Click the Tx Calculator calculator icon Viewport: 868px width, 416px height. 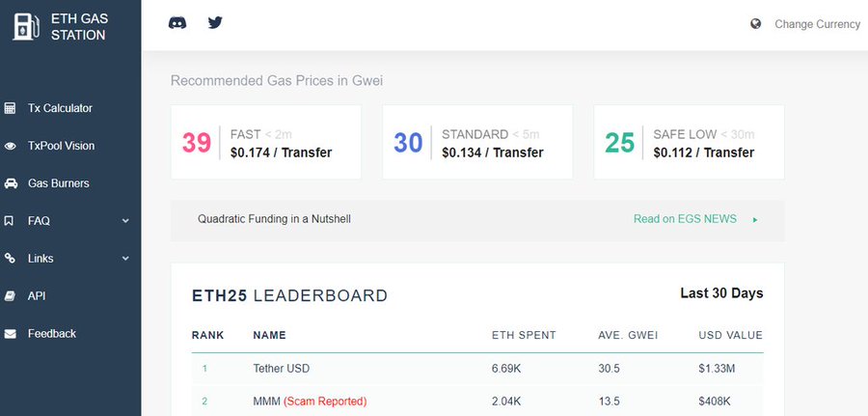point(10,108)
